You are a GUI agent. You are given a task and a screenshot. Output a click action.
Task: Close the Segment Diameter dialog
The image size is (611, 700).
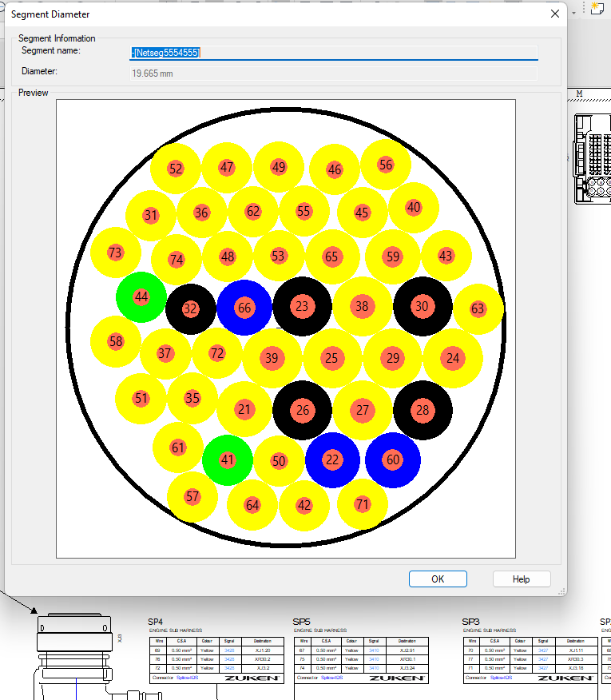[555, 14]
